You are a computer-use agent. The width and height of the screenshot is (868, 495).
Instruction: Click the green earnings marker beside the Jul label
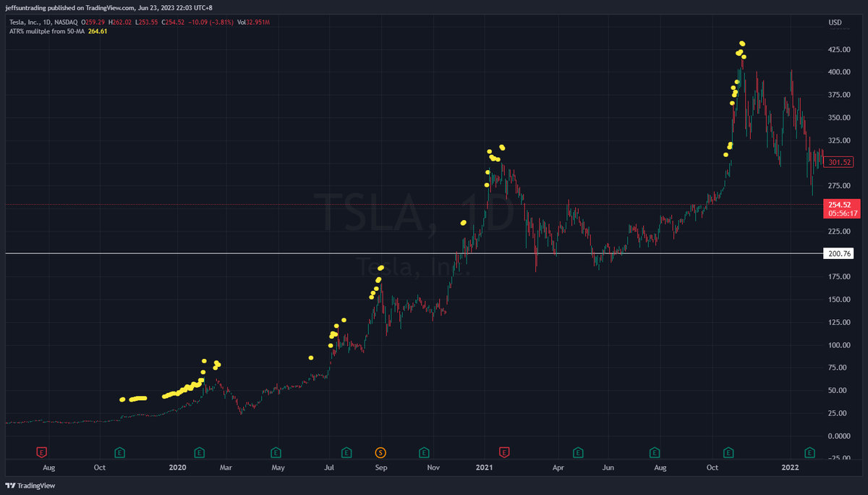coord(347,452)
